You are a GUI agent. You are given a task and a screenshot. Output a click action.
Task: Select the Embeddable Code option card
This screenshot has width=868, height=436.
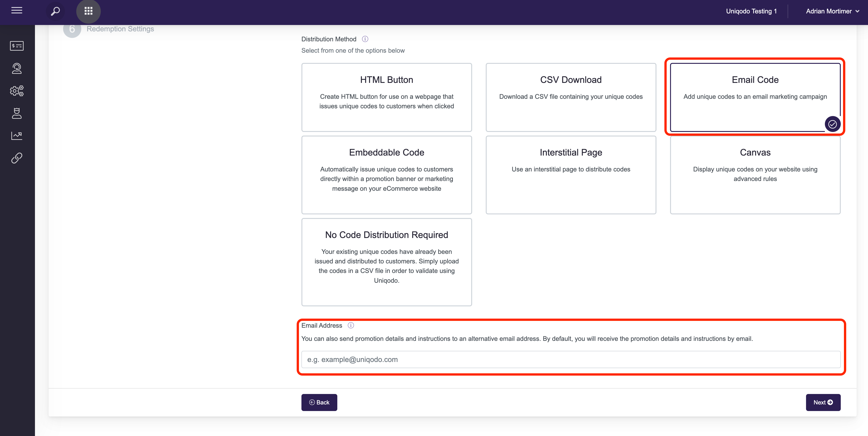(387, 175)
